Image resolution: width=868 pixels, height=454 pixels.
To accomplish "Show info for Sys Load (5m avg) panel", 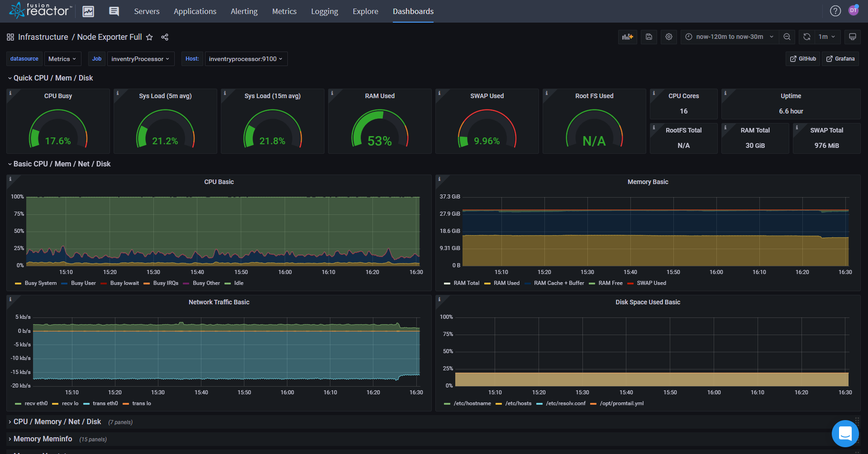I will (118, 93).
